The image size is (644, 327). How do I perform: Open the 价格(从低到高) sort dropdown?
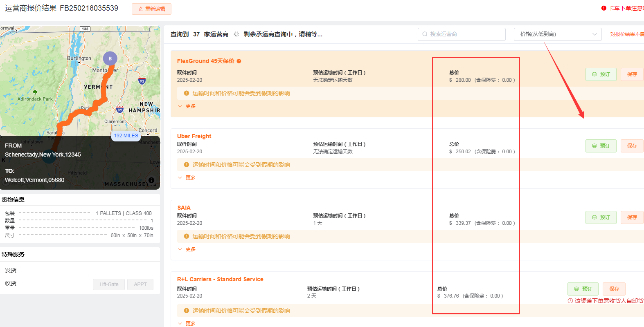tap(557, 34)
